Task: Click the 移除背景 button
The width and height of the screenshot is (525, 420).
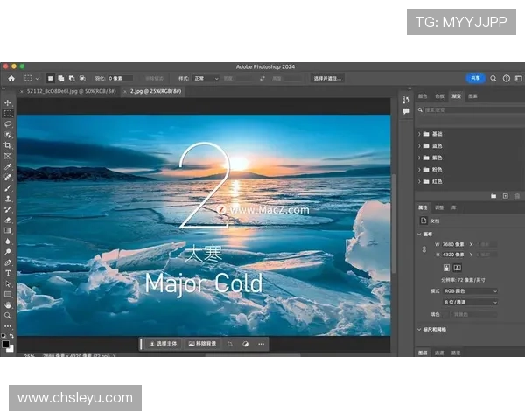Action: [x=203, y=344]
